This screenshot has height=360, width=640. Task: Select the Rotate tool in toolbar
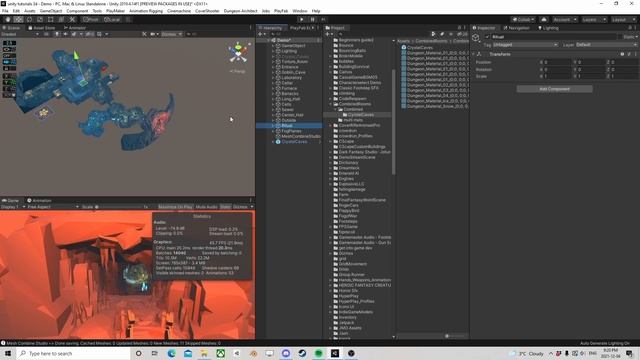pos(29,20)
